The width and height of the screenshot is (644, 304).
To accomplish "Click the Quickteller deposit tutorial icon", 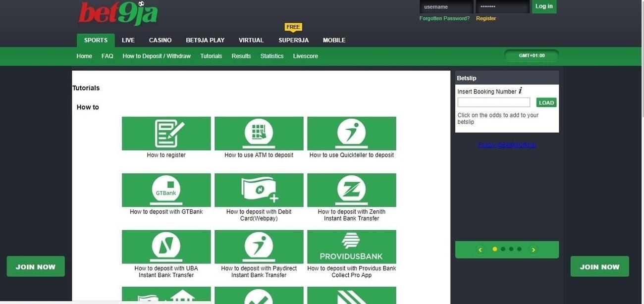I will pyautogui.click(x=351, y=133).
